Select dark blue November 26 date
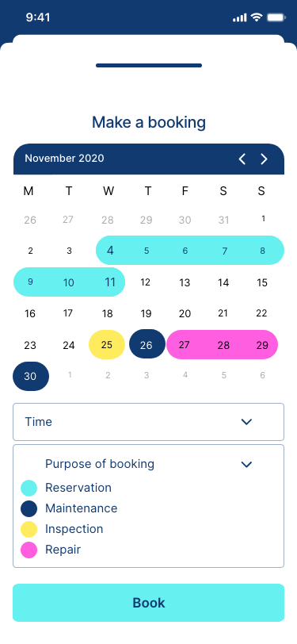297x644 pixels. point(147,344)
